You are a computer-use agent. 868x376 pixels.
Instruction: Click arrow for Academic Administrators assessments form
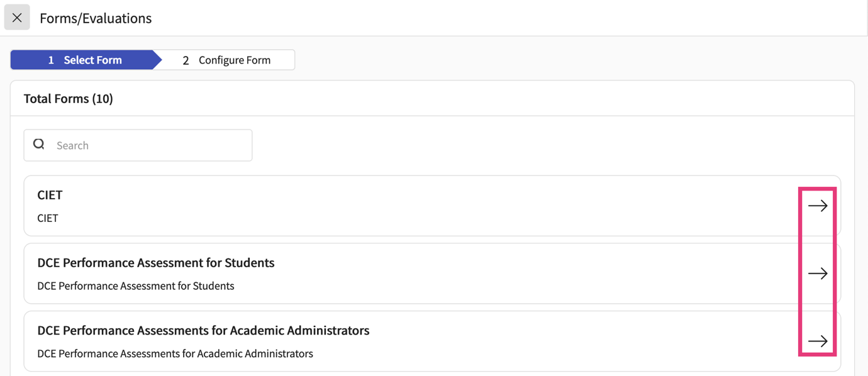click(x=818, y=341)
